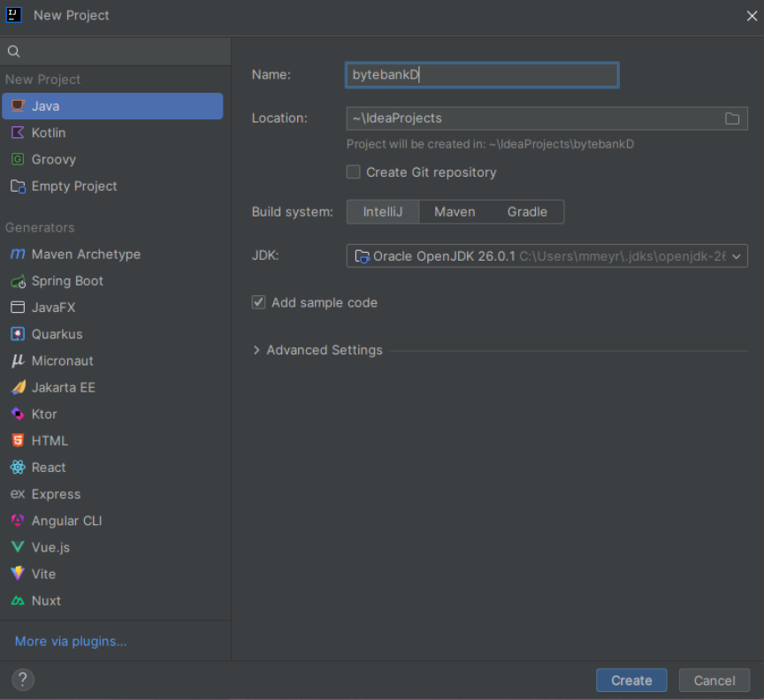The width and height of the screenshot is (764, 700).
Task: Click the Express 'ex' icon
Action: (x=18, y=494)
